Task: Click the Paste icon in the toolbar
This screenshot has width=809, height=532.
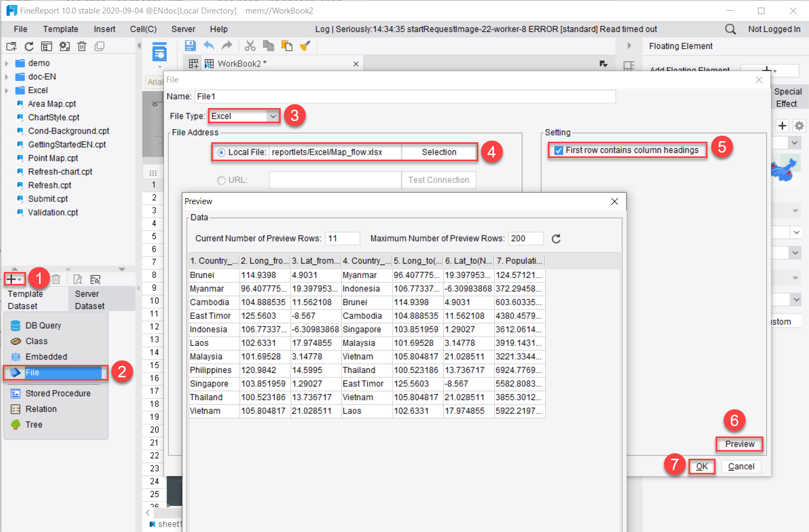Action: click(x=287, y=46)
